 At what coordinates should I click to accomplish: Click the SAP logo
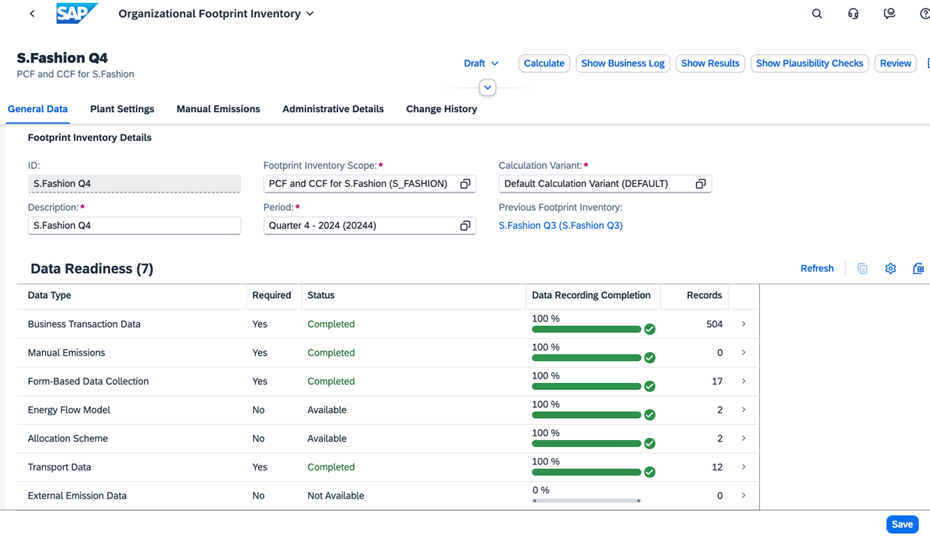click(77, 14)
